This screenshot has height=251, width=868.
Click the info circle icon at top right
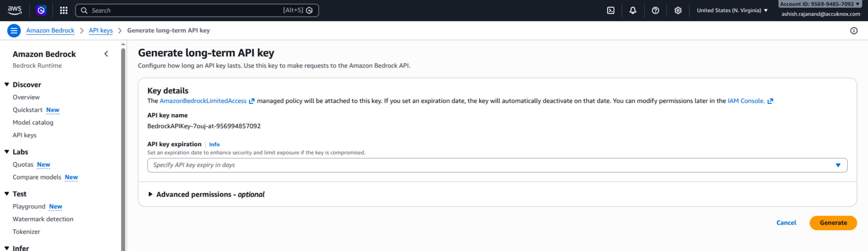click(854, 31)
